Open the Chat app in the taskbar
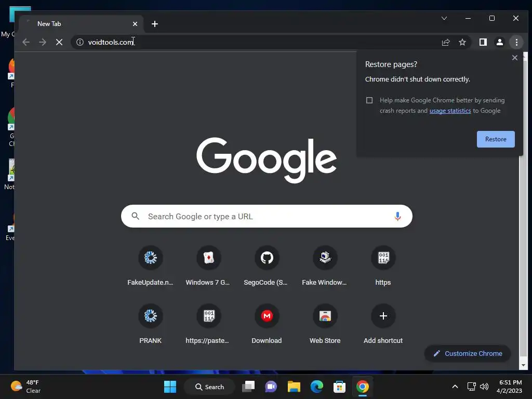 coord(271,387)
